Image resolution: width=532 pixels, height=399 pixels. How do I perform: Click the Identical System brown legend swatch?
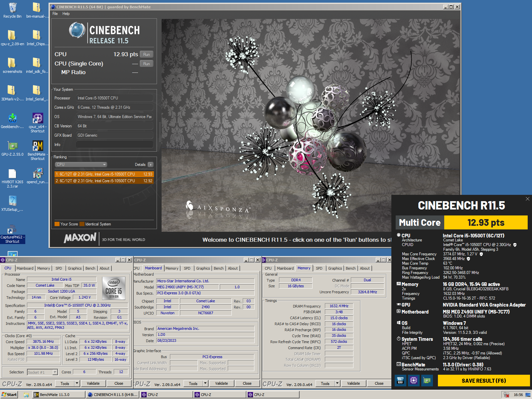[x=82, y=224]
